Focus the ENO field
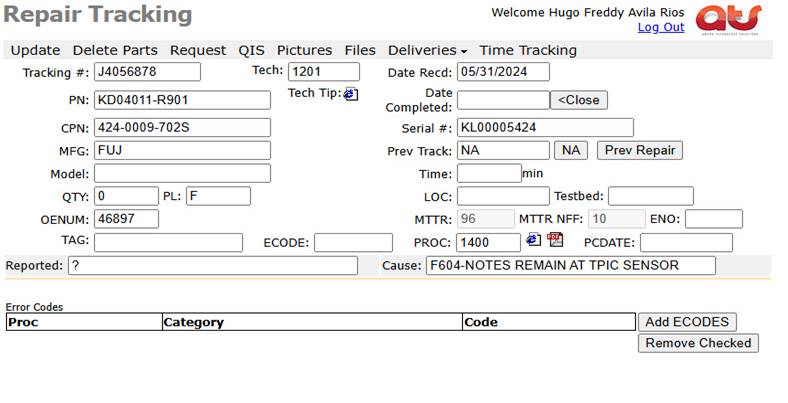The image size is (788, 403). [x=714, y=219]
